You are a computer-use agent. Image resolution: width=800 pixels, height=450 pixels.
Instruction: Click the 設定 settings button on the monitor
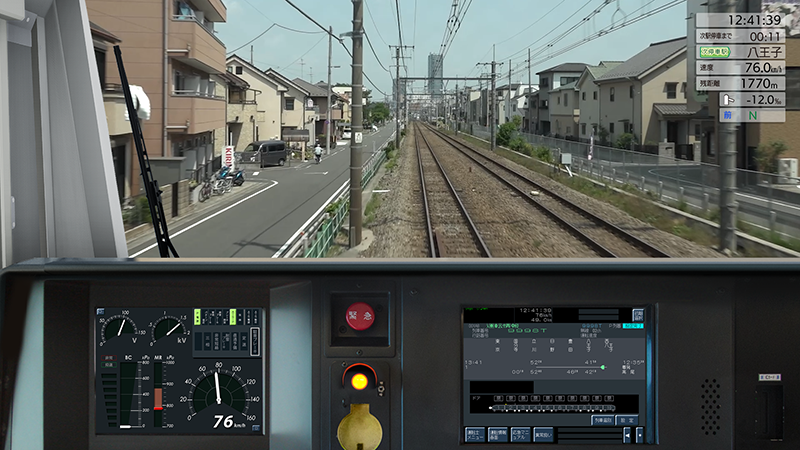[x=627, y=420]
